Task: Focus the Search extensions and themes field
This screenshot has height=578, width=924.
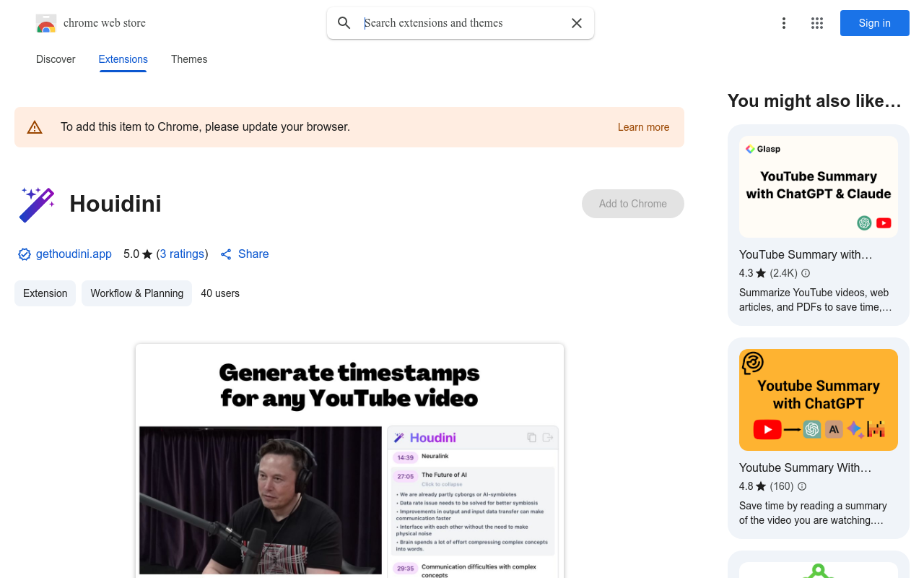Action: (x=462, y=23)
